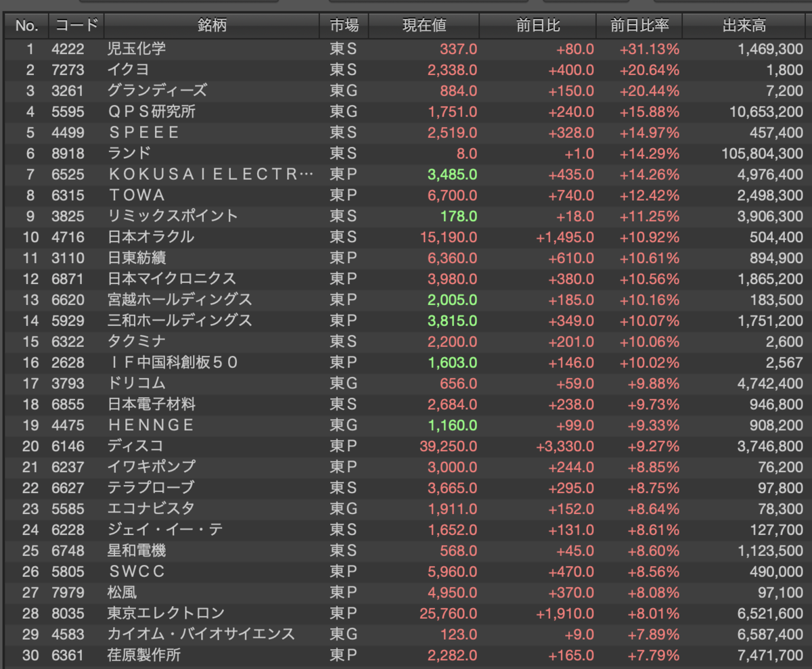Select the 日本マイクロニクス row

point(406,279)
